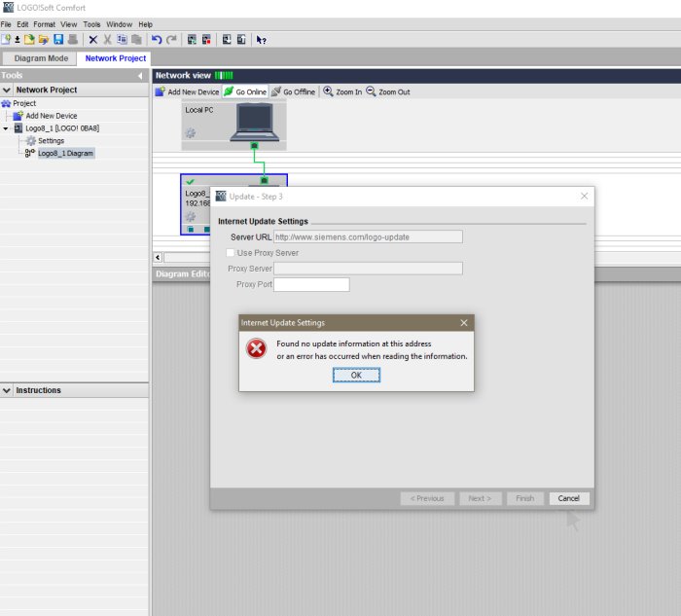Collapse the Network Project section chevron
The image size is (681, 616).
pos(7,90)
